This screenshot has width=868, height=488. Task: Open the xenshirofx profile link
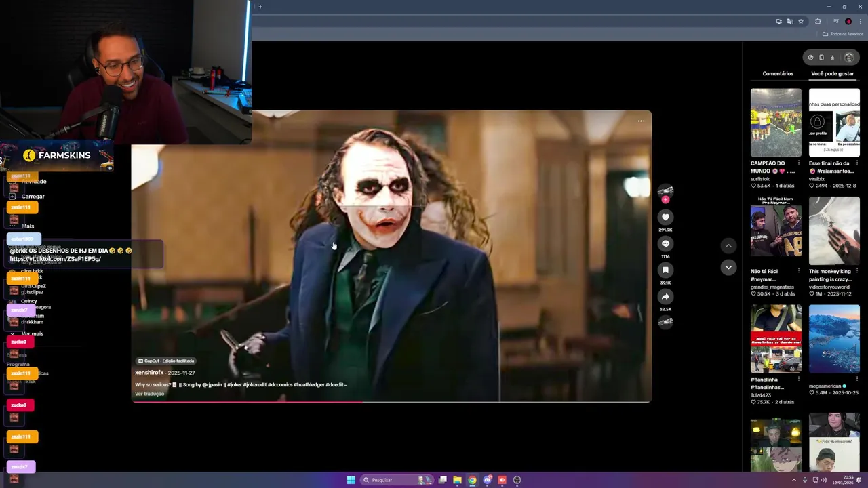(x=149, y=373)
